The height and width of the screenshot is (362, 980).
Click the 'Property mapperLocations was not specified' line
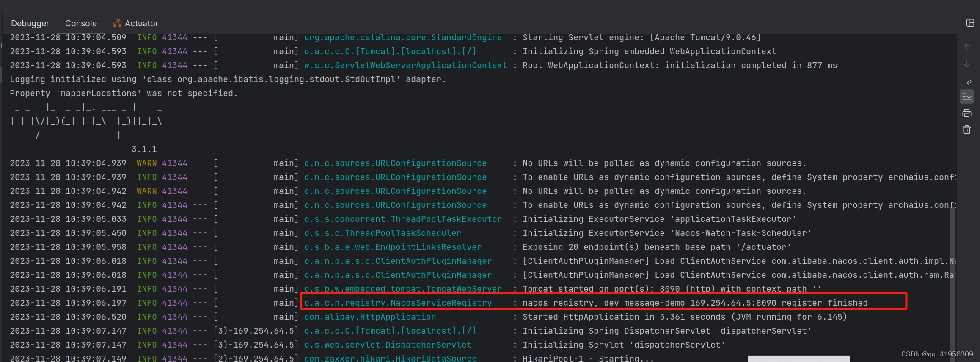(x=124, y=93)
